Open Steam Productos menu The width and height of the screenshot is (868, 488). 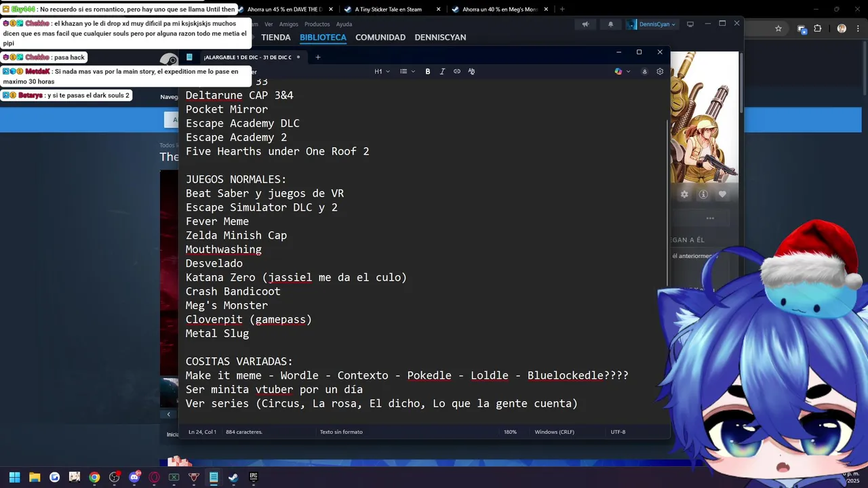coord(317,24)
